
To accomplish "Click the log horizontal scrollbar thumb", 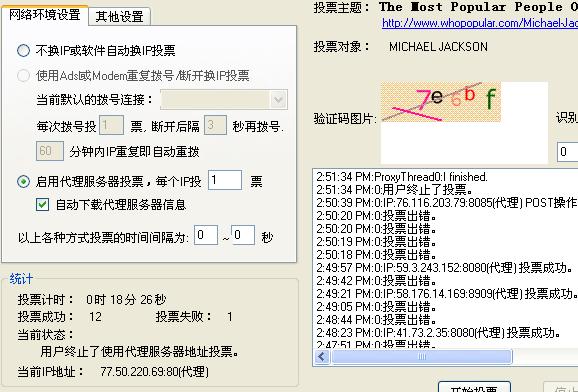I will 422,357.
